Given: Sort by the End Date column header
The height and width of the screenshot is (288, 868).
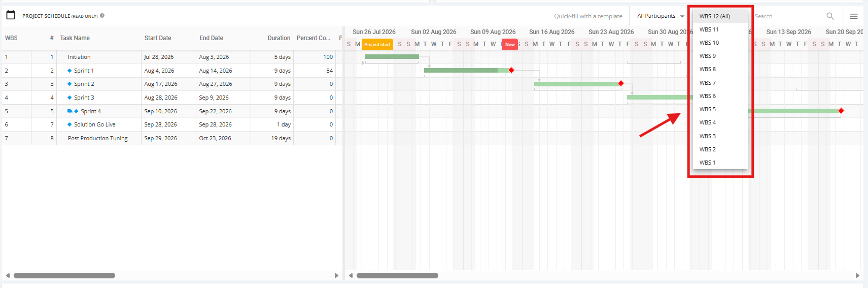Looking at the screenshot, I should (212, 38).
